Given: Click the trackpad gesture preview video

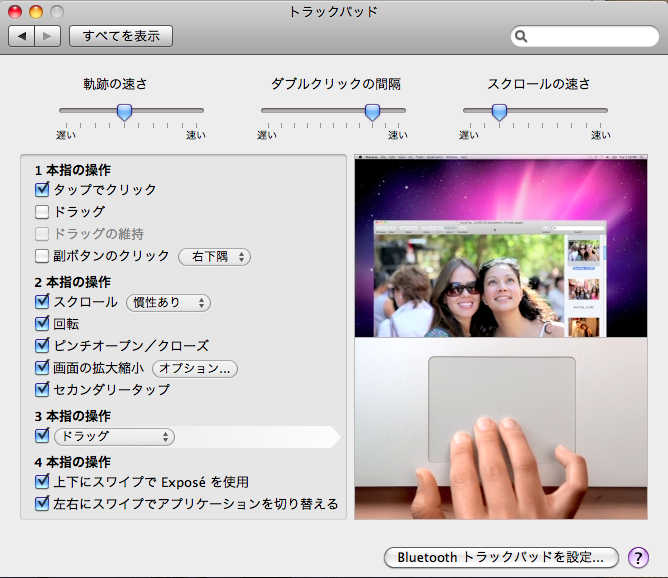Looking at the screenshot, I should [x=501, y=337].
